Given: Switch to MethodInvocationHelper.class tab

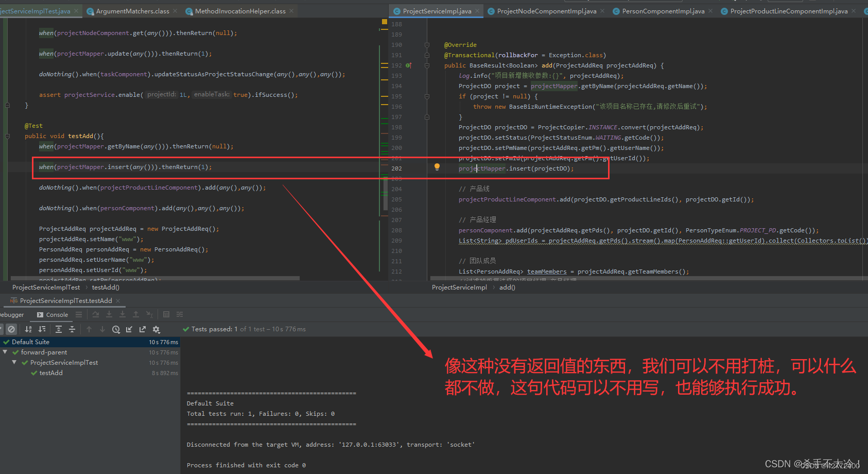Looking at the screenshot, I should pos(240,11).
